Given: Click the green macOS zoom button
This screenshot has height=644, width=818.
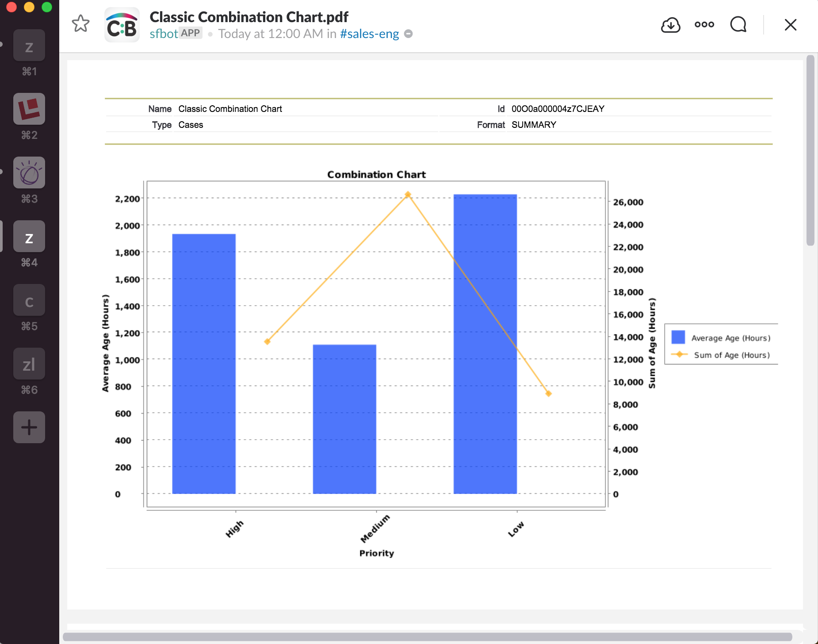Looking at the screenshot, I should [x=46, y=7].
